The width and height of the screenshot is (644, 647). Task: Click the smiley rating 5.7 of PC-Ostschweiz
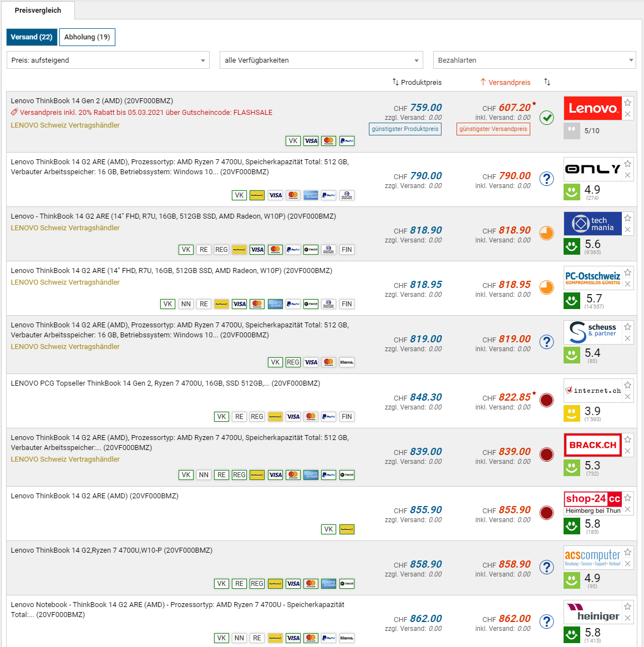tap(572, 301)
